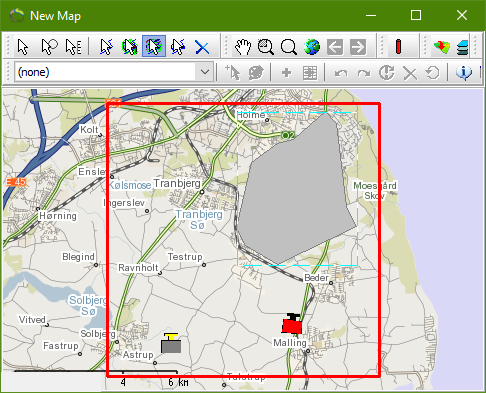The image size is (486, 393).
Task: Click the red cylinder toolbar icon
Action: 398,46
